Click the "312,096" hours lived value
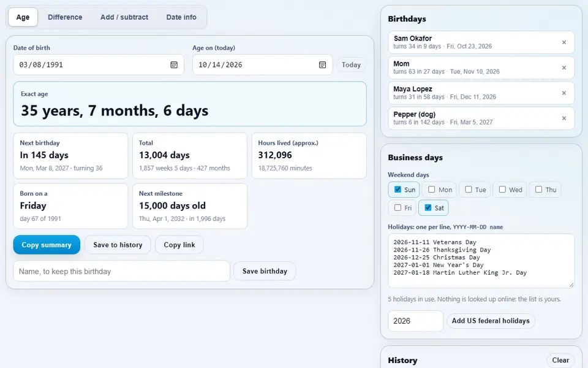Viewport: 588px width, 368px height. coord(275,155)
